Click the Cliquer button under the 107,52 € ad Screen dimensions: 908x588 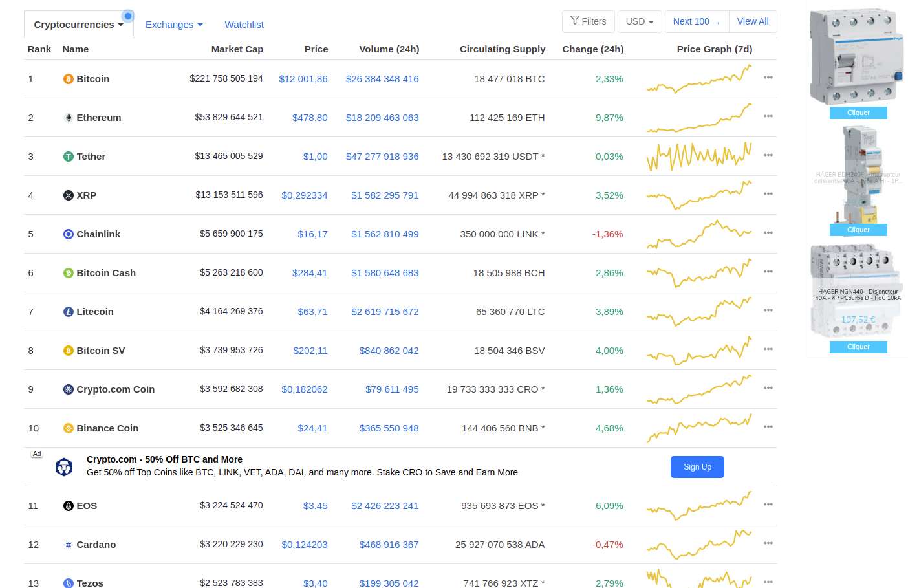point(858,347)
